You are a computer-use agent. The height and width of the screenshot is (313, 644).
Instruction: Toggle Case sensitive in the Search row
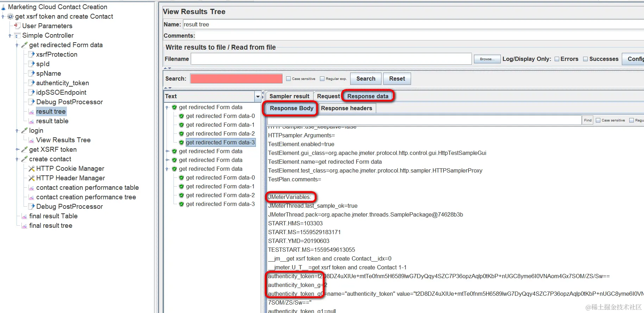point(289,79)
